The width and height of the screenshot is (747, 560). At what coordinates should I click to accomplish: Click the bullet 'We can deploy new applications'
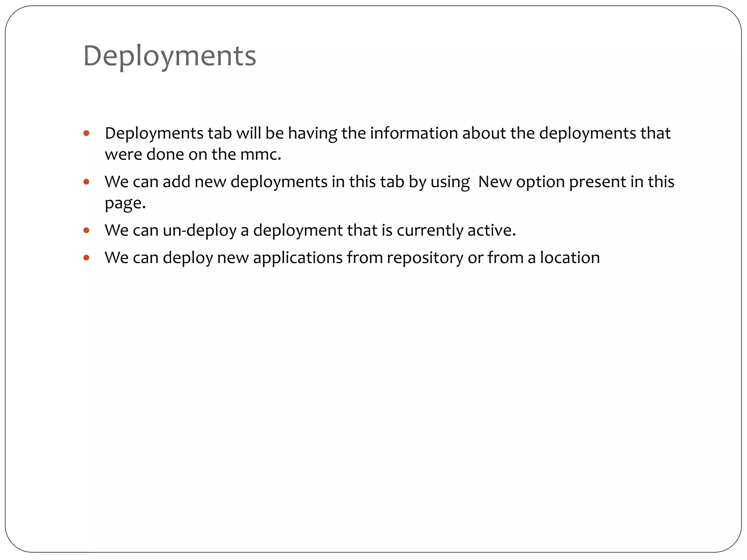tap(352, 258)
